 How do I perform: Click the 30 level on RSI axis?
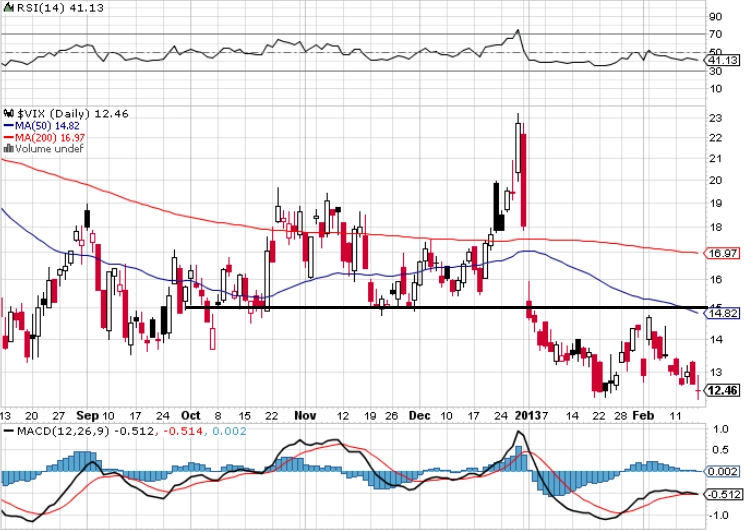tap(716, 71)
